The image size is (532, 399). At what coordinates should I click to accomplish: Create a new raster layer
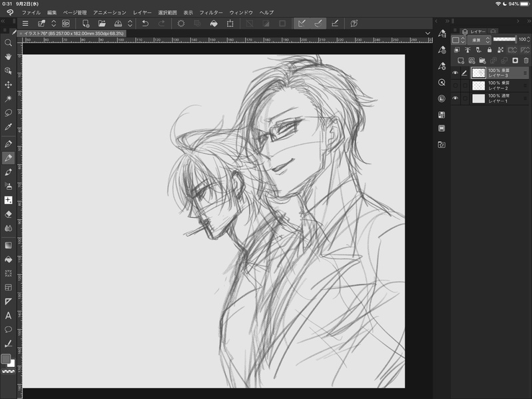coord(460,61)
